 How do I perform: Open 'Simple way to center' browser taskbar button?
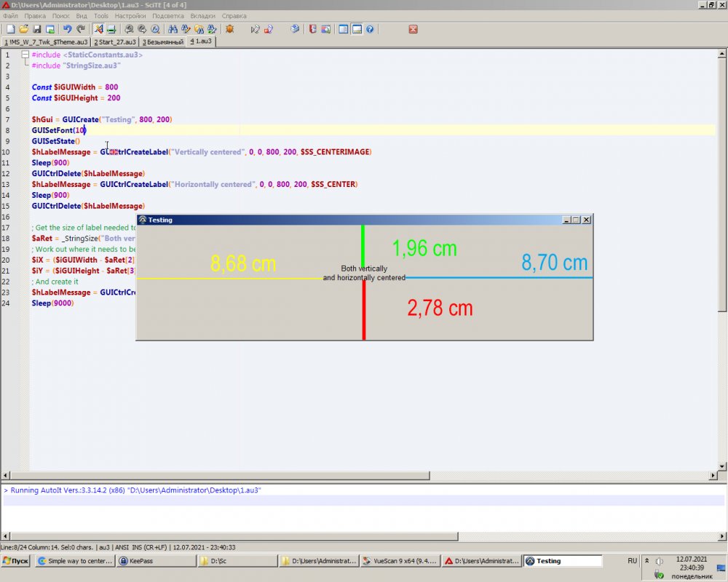click(x=75, y=561)
